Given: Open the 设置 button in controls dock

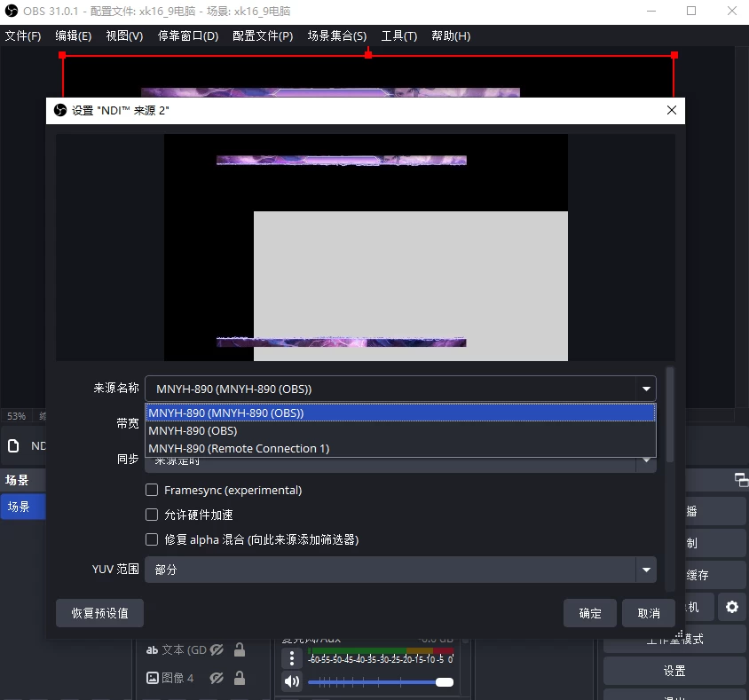Looking at the screenshot, I should click(x=674, y=671).
